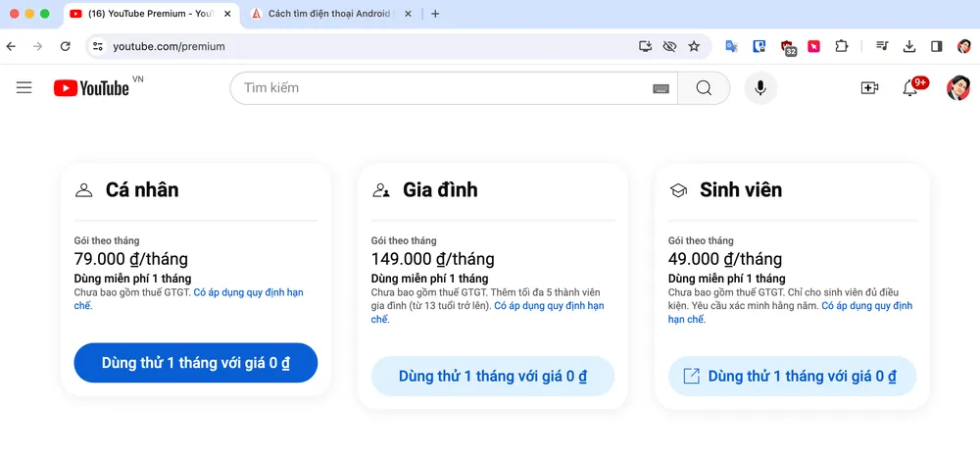Image resolution: width=980 pixels, height=464 pixels.
Task: Click the 149.000 ₫/tháng price
Action: 432,259
